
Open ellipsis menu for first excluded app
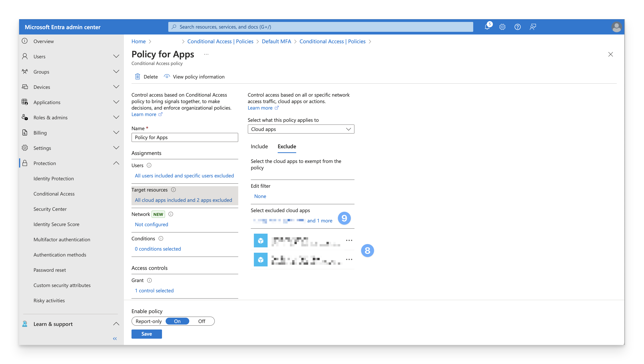349,240
